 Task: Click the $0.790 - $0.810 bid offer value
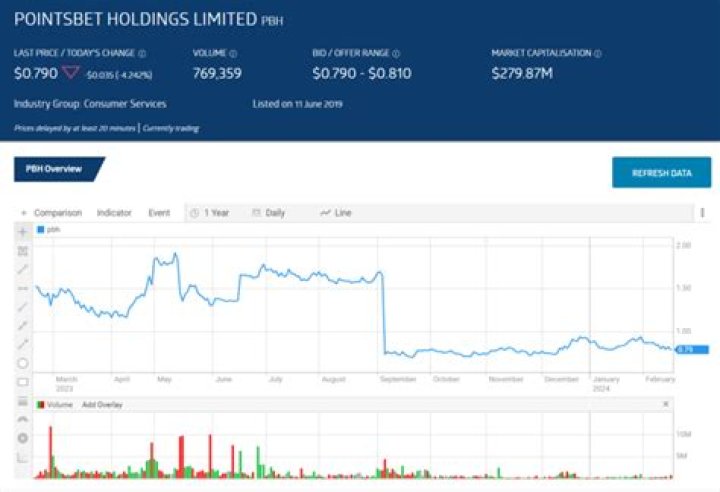[x=362, y=73]
